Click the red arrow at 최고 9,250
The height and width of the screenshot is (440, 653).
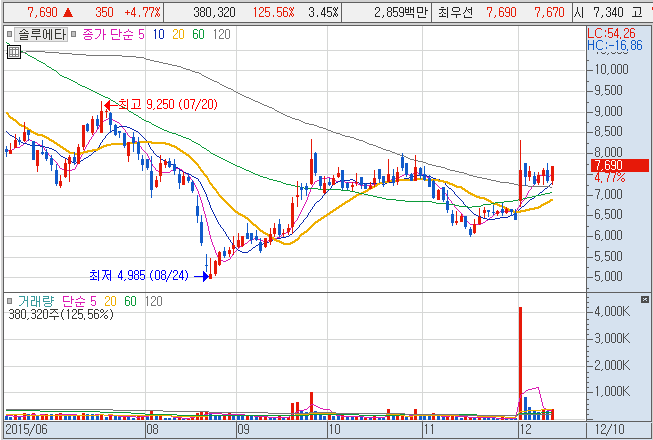(111, 104)
